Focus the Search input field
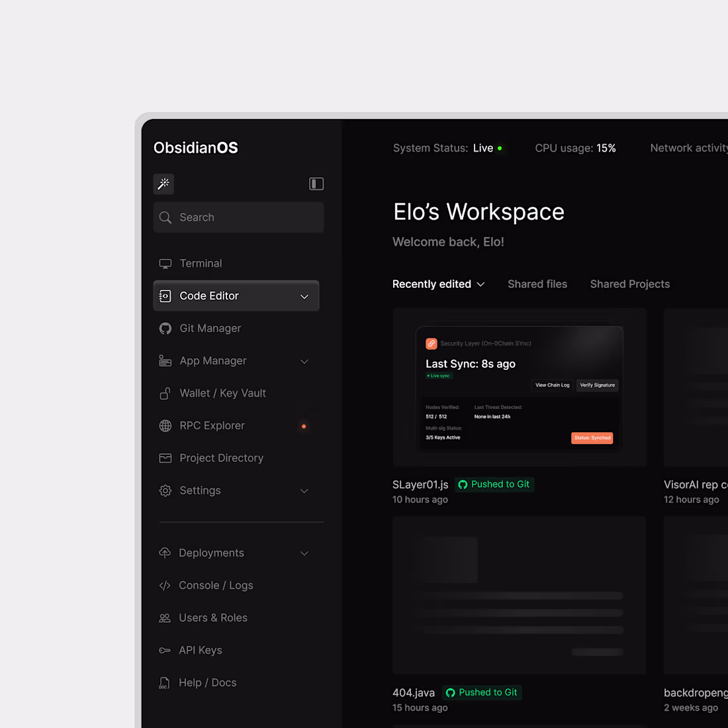Image resolution: width=728 pixels, height=728 pixels. coord(238,217)
